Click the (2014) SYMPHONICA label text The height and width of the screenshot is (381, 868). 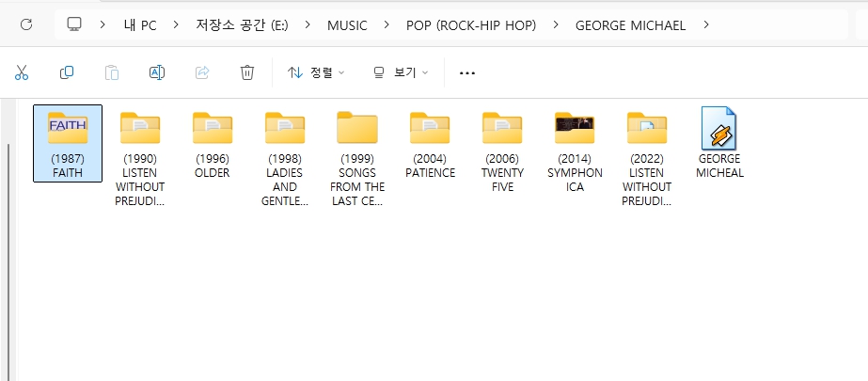(575, 173)
